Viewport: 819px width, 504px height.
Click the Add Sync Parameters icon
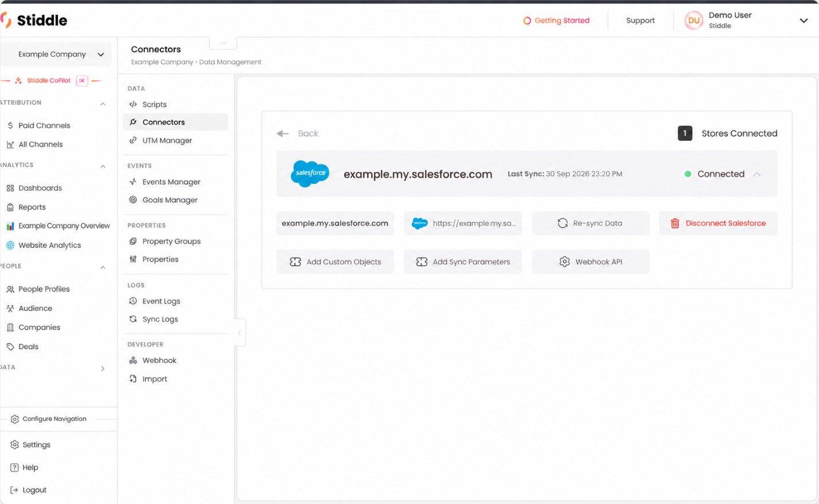pos(422,262)
